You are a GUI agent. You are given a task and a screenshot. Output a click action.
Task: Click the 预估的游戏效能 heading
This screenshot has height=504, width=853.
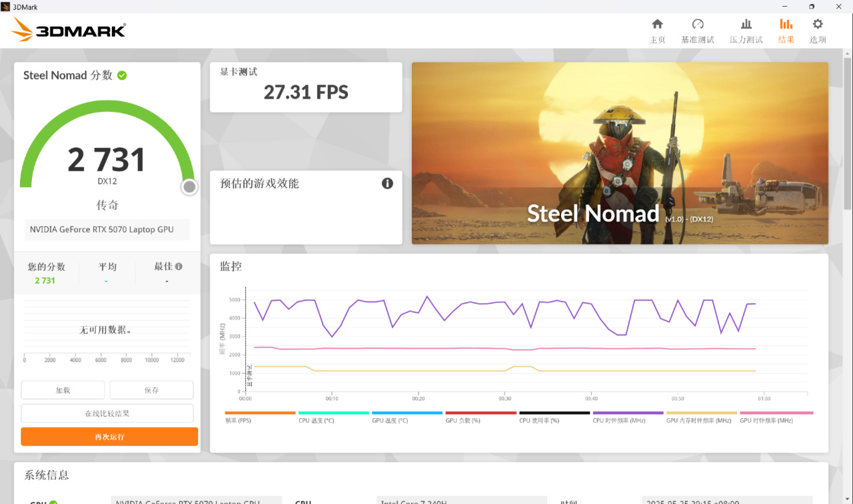click(259, 184)
